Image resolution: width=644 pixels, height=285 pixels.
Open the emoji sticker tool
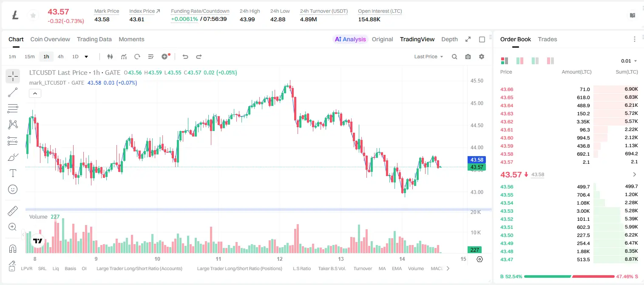pos(13,189)
